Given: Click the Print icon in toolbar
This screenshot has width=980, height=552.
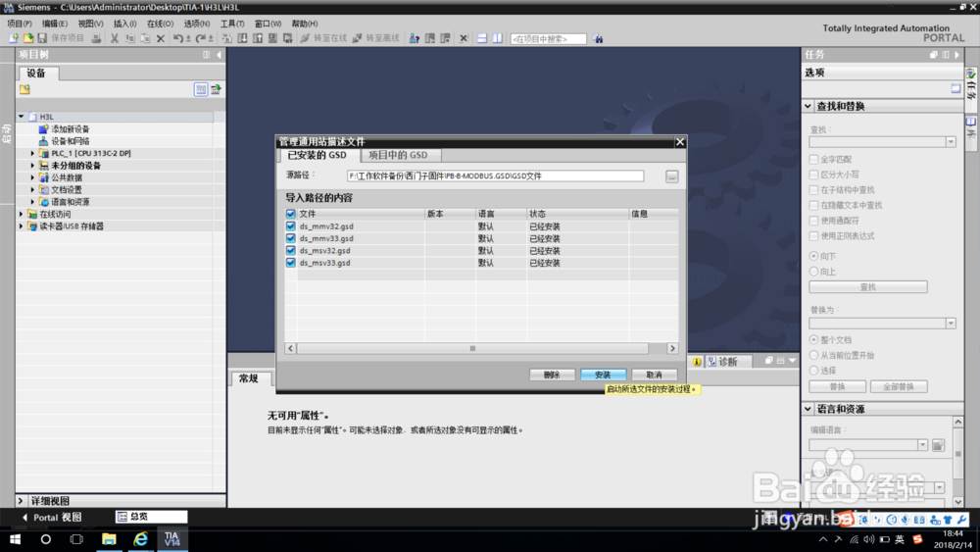Looking at the screenshot, I should pos(96,39).
